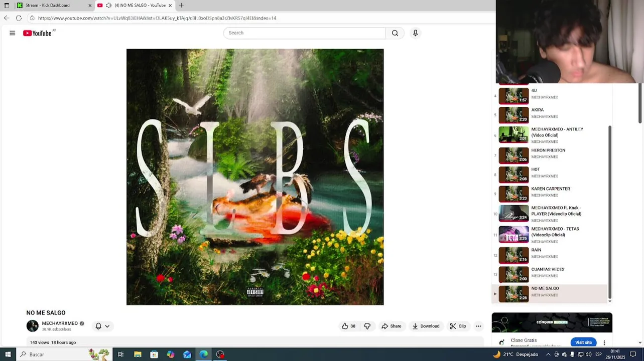Launch File Explorer from taskbar
644x361 pixels.
138,354
